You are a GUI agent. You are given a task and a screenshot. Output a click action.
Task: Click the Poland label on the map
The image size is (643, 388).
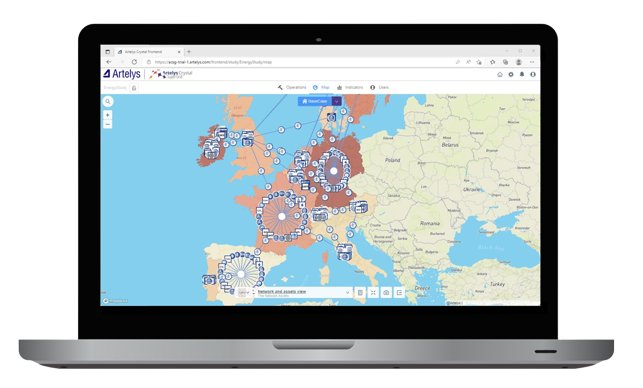coord(392,160)
